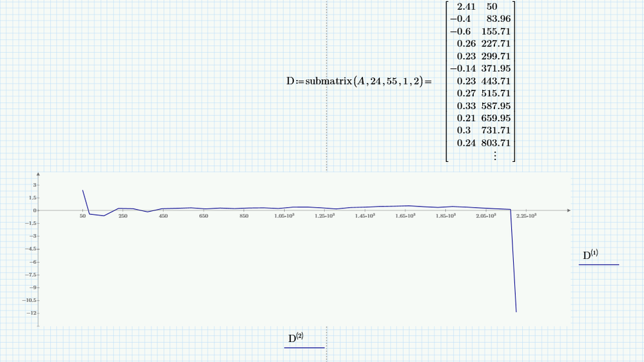Select matrix cell 731.71
The width and height of the screenshot is (644, 362).
coord(496,130)
